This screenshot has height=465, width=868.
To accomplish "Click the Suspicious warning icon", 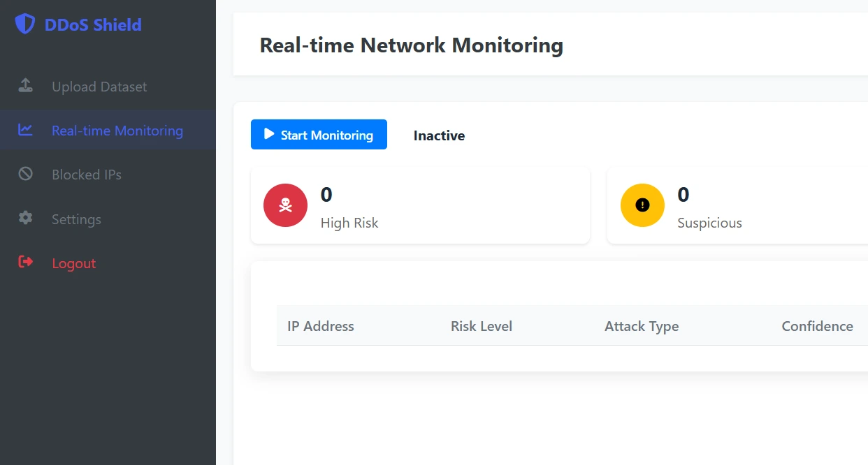I will coord(642,205).
